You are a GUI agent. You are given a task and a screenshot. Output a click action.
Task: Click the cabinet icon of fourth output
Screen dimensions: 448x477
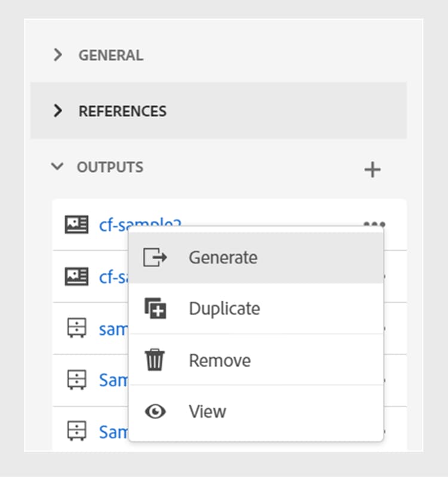click(76, 379)
